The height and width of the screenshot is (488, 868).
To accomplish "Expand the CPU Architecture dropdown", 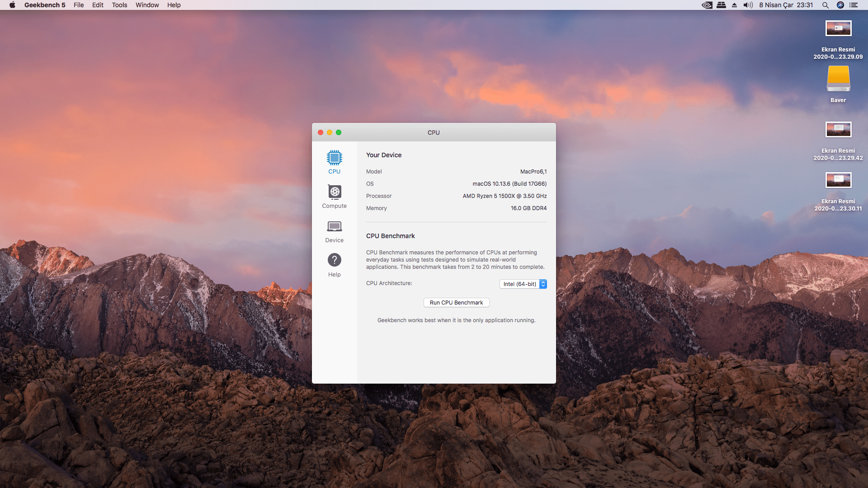I will click(x=523, y=284).
